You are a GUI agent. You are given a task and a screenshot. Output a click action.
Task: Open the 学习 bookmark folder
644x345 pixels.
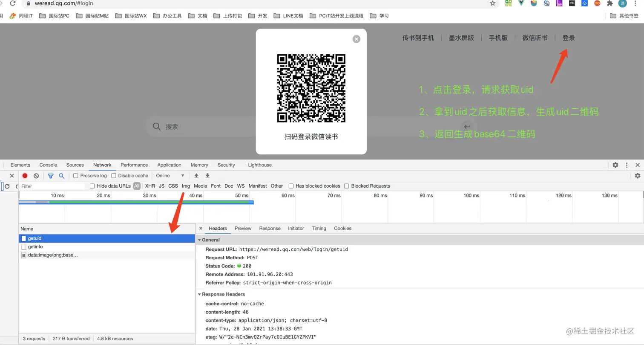379,16
